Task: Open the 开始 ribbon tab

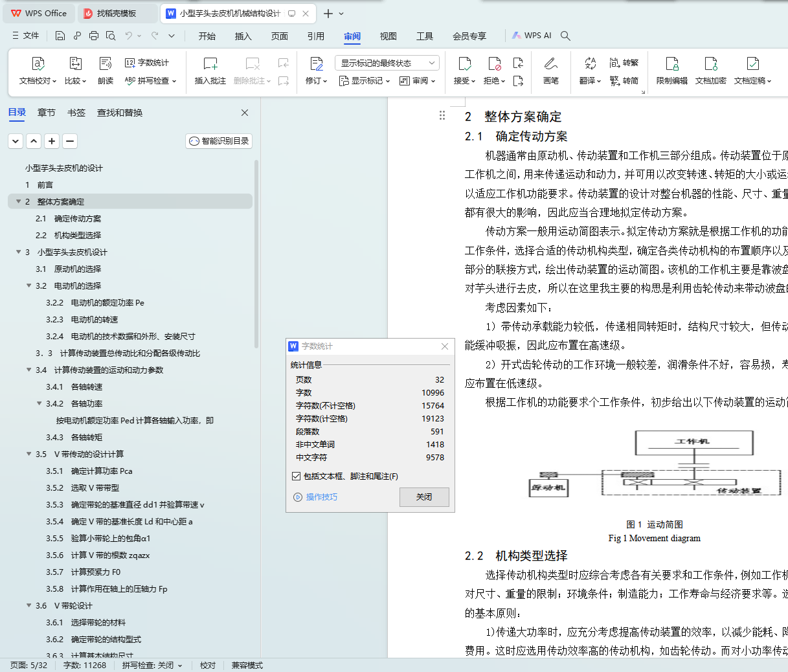Action: [207, 36]
